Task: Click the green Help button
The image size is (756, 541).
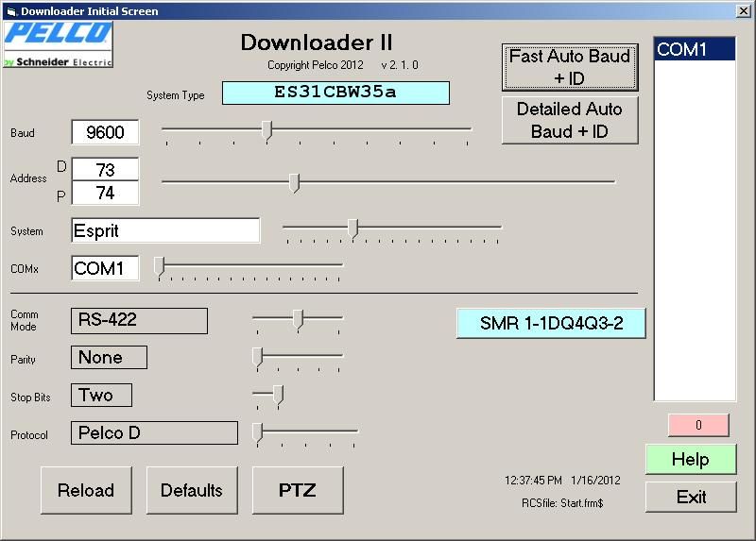Action: tap(691, 459)
